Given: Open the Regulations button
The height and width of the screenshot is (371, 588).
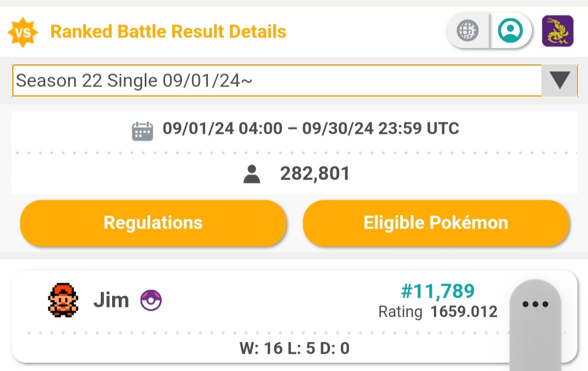Looking at the screenshot, I should [153, 223].
